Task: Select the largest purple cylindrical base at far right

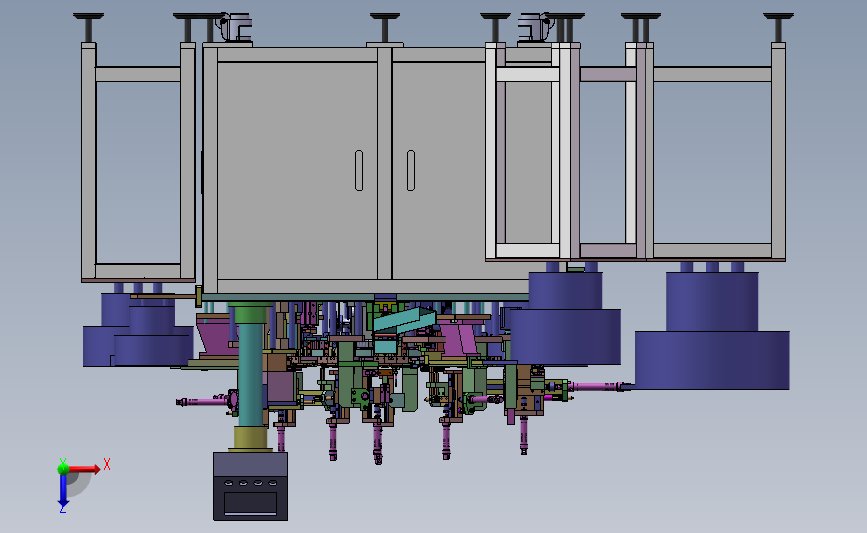Action: 712,360
